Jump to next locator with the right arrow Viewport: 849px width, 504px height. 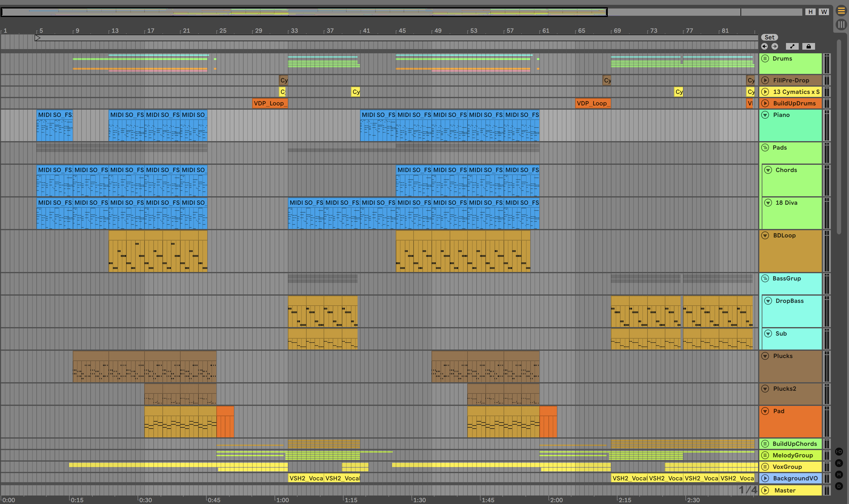774,47
